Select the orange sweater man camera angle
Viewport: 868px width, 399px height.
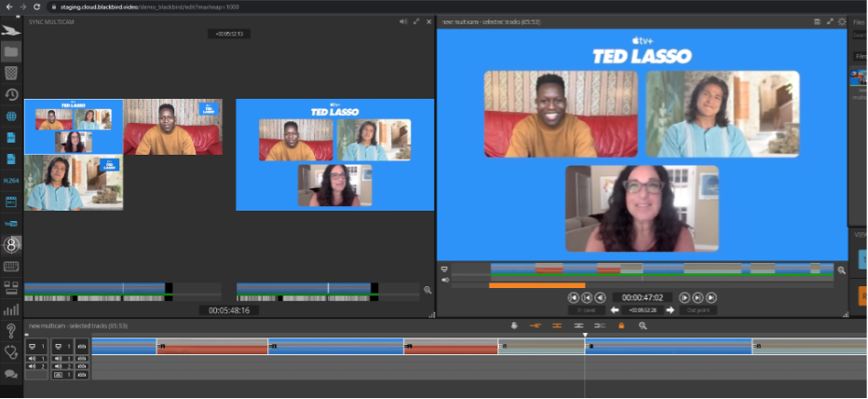pos(172,127)
